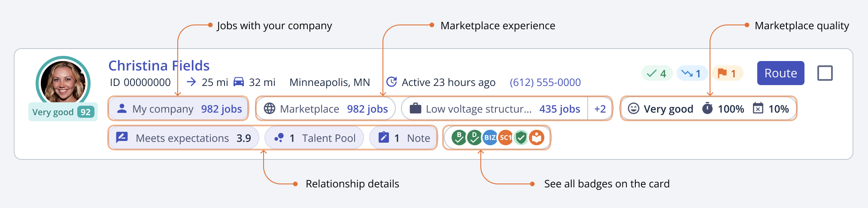Click the orange flag count pill

[x=727, y=73]
